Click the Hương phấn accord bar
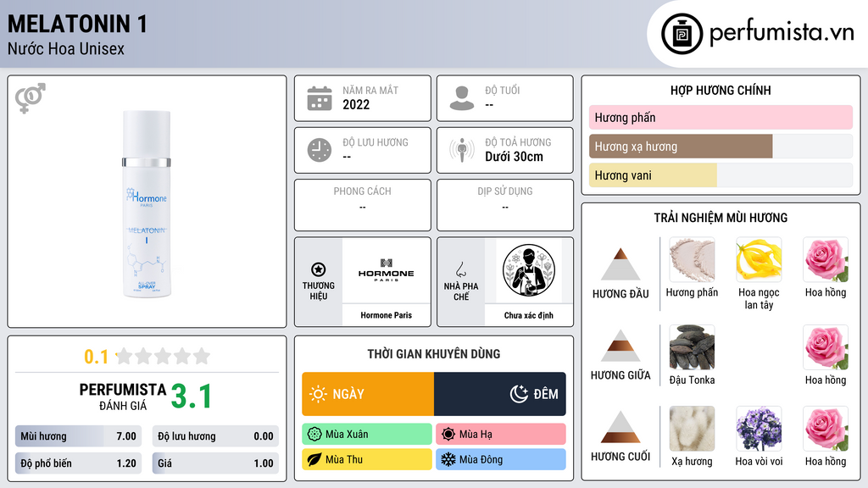The width and height of the screenshot is (868, 488). pos(721,117)
